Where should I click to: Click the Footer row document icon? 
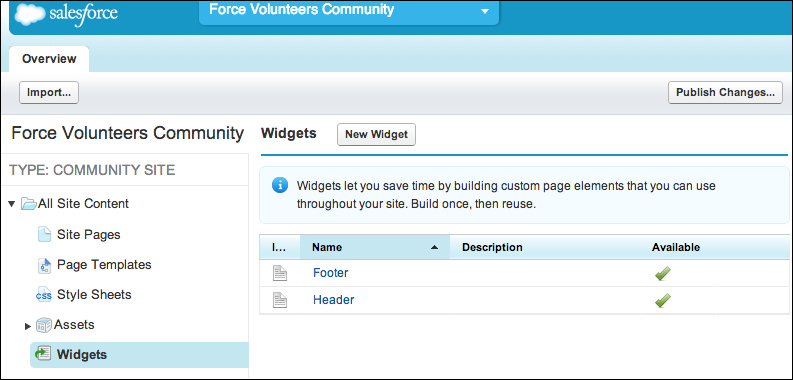click(x=280, y=273)
